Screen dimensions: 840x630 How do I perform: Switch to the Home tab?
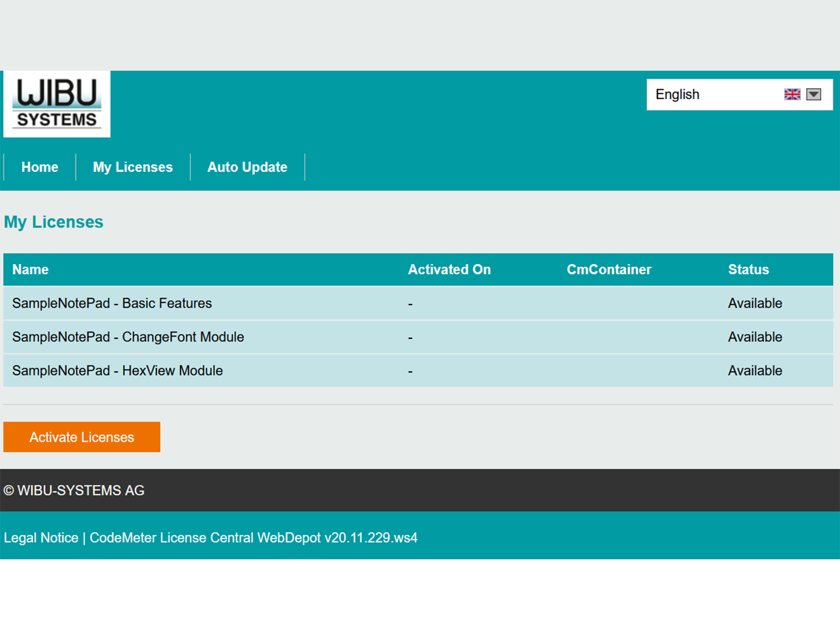coord(39,167)
